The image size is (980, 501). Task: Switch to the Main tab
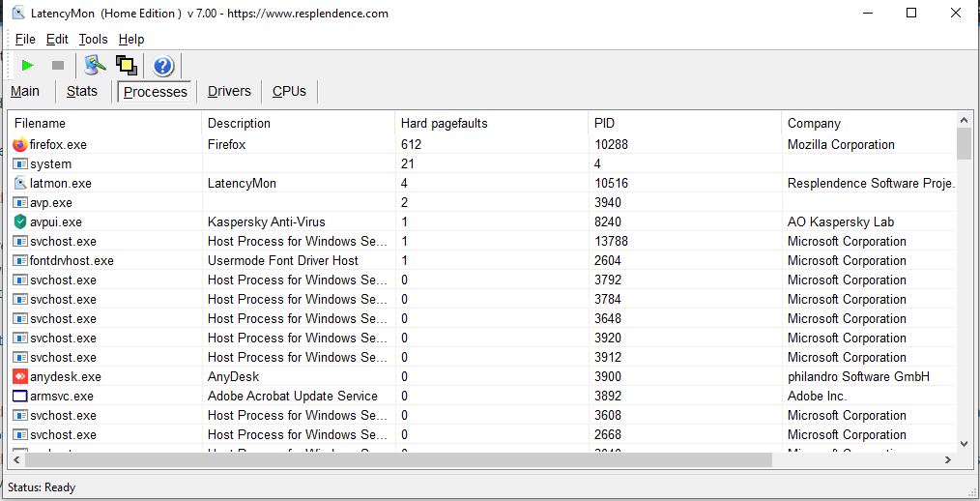point(25,91)
